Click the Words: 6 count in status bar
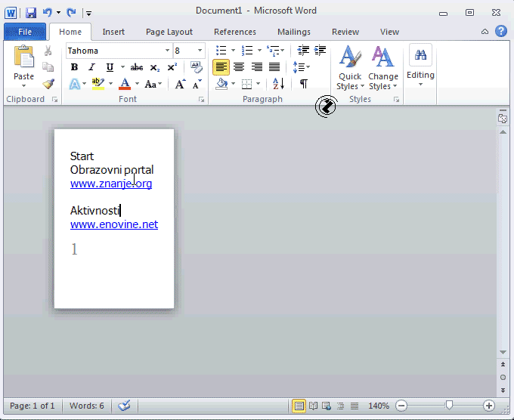 (x=87, y=406)
